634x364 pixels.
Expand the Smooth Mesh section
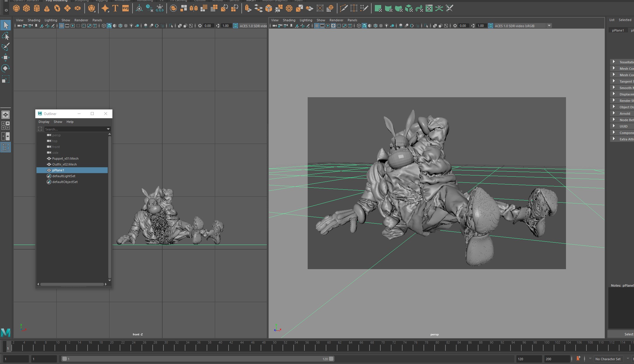(x=614, y=88)
